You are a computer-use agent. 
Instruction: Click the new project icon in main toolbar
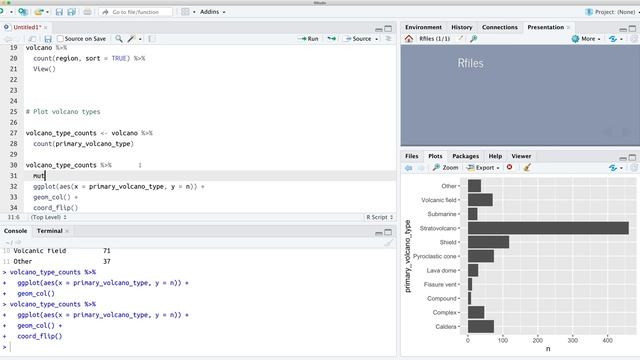click(x=23, y=12)
